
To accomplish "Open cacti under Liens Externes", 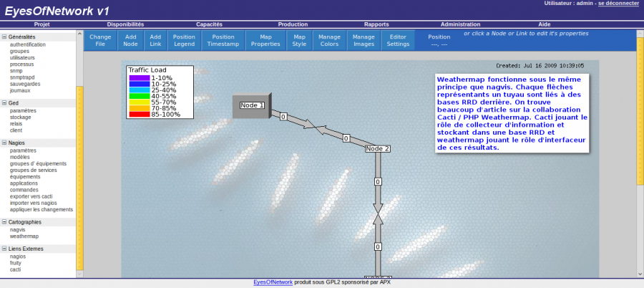I will 15,270.
